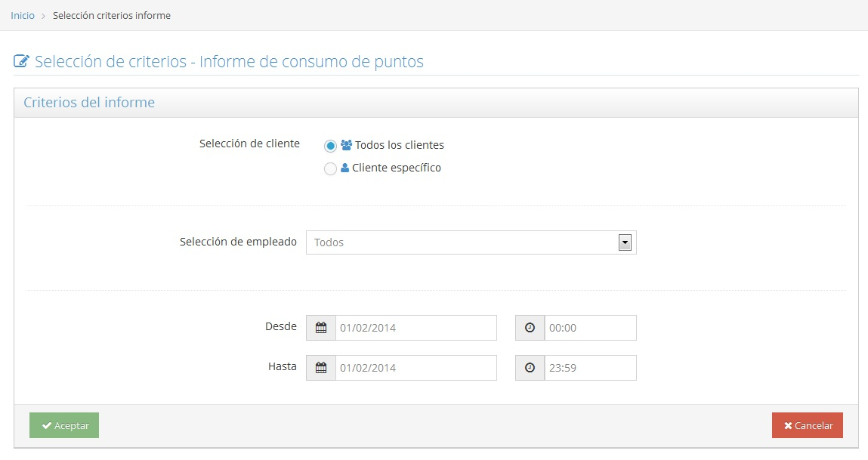Select the Todos los clientes radio button
This screenshot has width=868, height=460.
click(x=330, y=146)
